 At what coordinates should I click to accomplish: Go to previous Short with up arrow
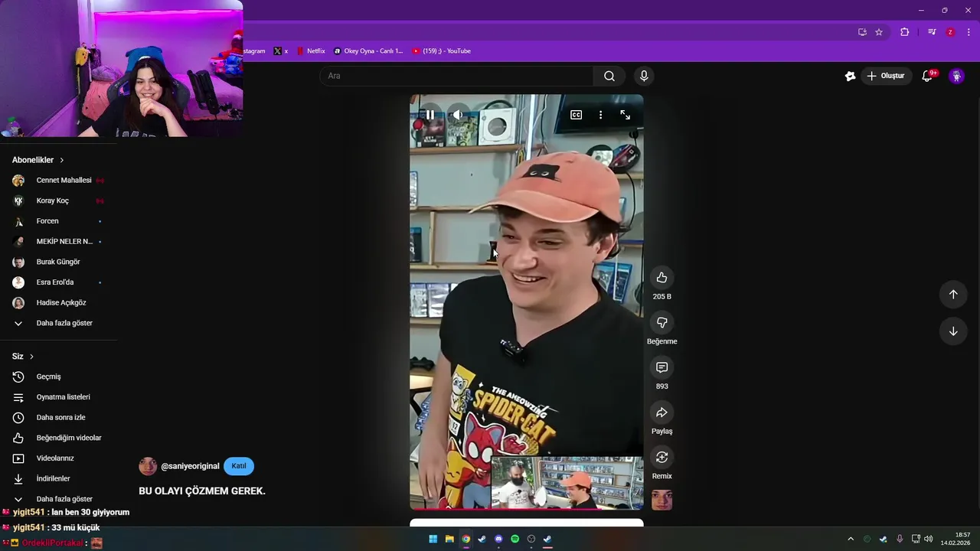(953, 295)
